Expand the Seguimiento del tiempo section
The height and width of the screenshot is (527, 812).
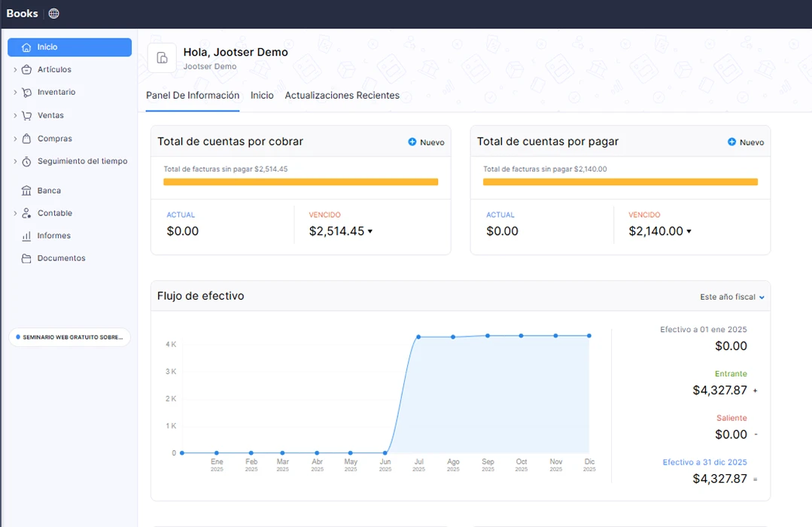[15, 162]
